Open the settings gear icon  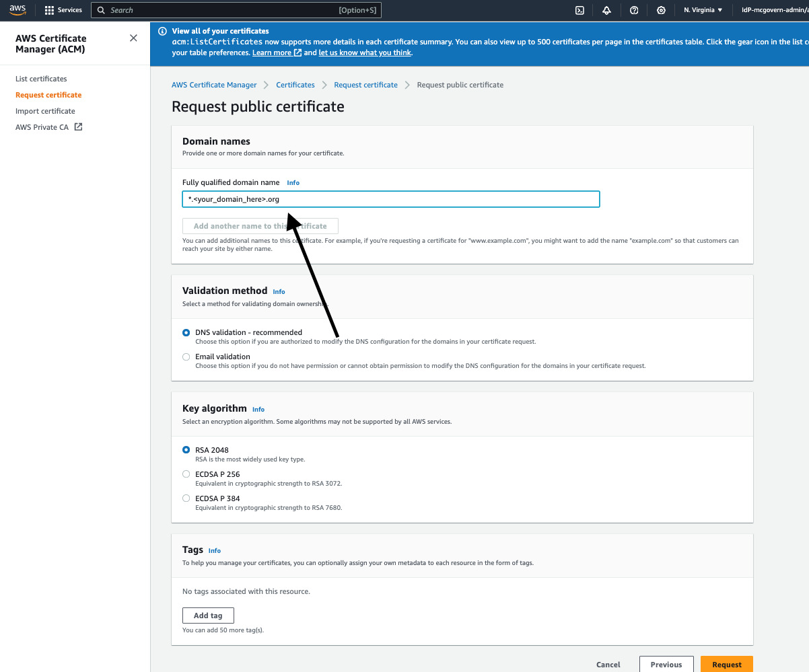pyautogui.click(x=661, y=10)
